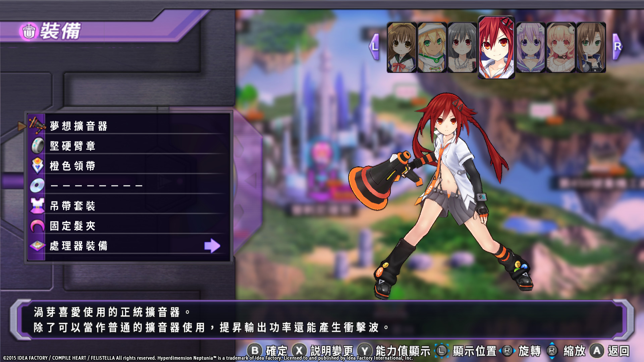This screenshot has height=362, width=644.
Task: Adjust the R stick 縮放 zoom control
Action: coord(552,351)
